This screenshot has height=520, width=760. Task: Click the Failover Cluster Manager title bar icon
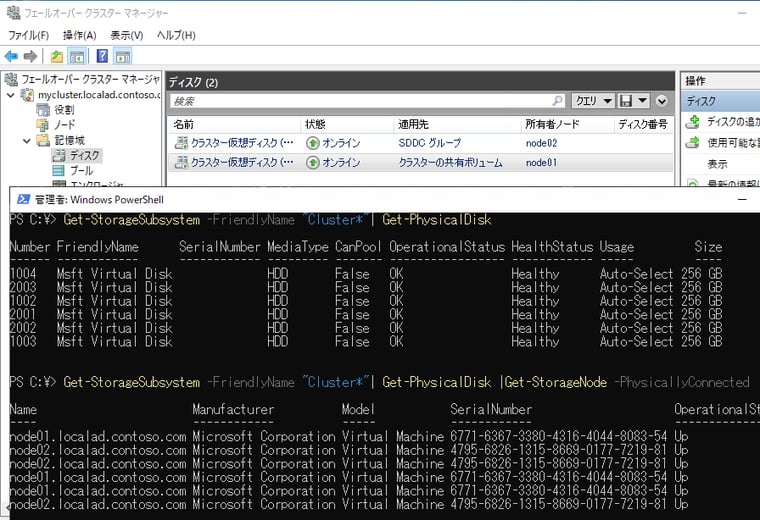click(13, 12)
